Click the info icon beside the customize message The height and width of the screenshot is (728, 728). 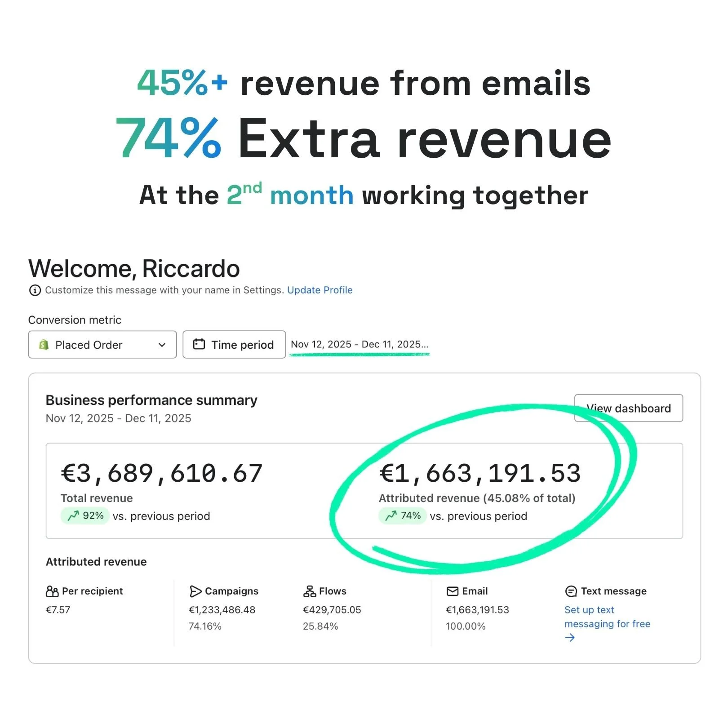coord(35,290)
